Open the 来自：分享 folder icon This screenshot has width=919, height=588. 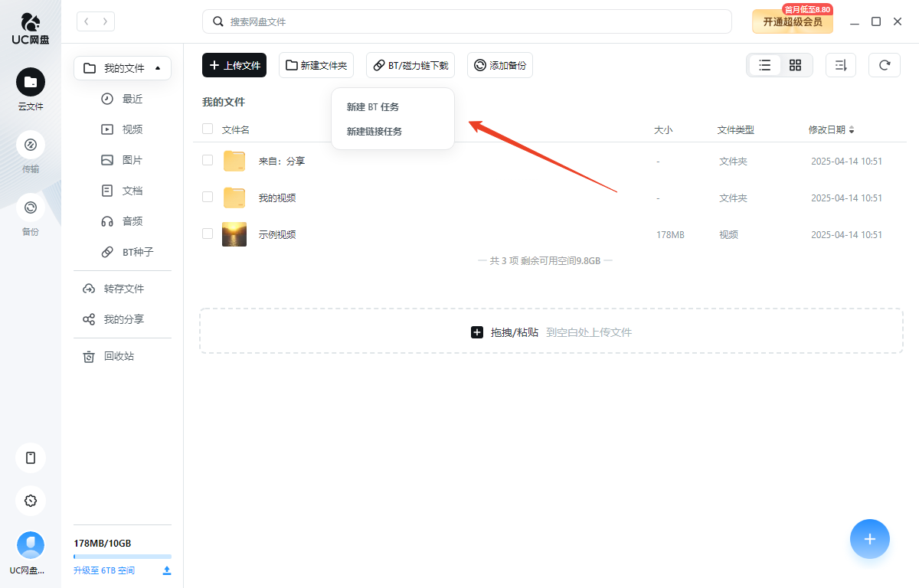[x=234, y=161]
